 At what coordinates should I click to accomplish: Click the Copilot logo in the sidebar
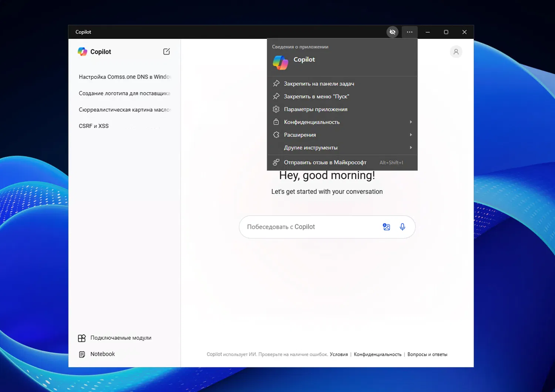(x=82, y=52)
